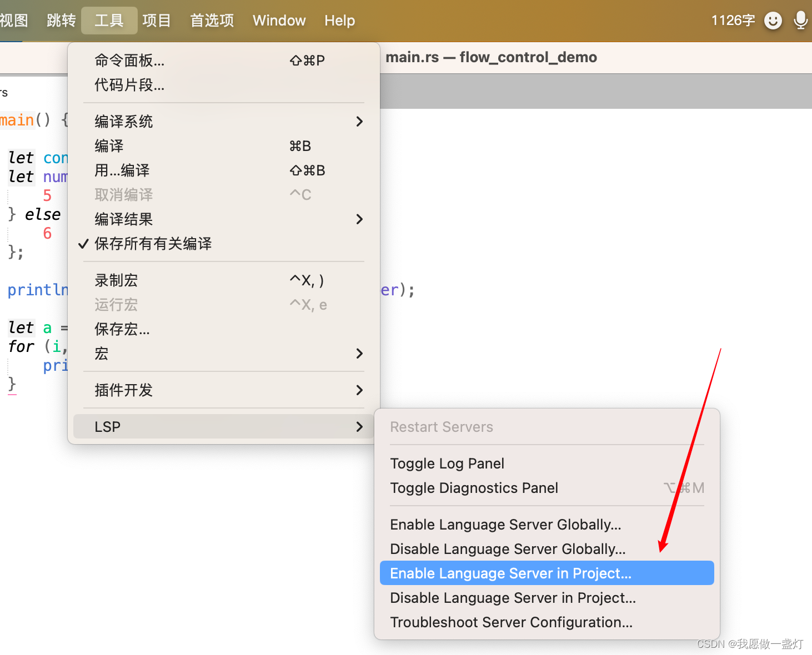This screenshot has width=812, height=655.
Task: Expand the 插件开发 submenu
Action: click(123, 390)
